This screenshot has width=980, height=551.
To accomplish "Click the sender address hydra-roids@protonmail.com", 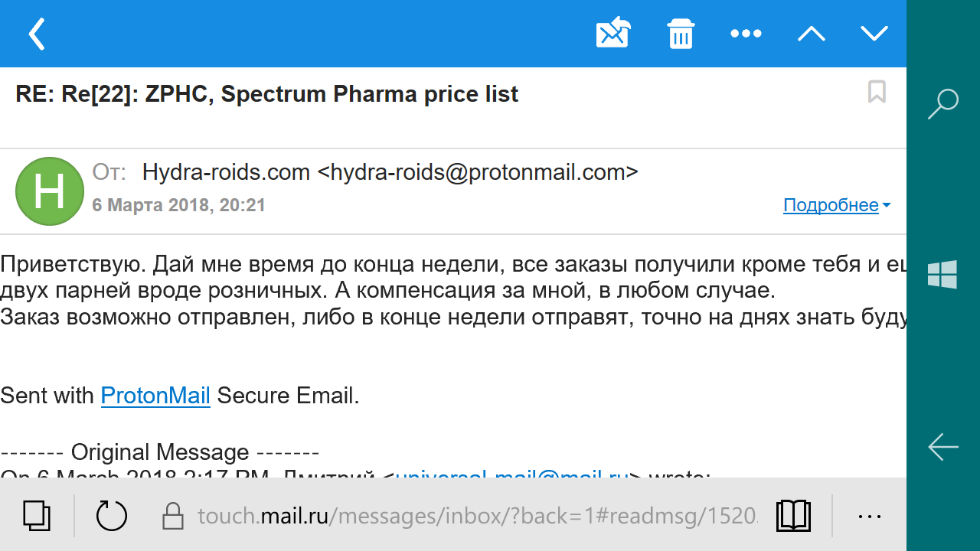I will click(477, 172).
